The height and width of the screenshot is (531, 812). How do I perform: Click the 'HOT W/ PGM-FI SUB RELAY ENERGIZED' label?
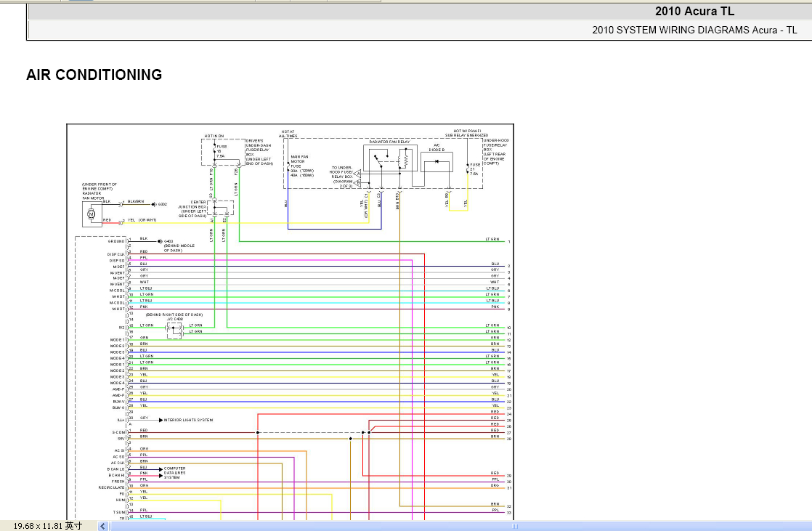pyautogui.click(x=466, y=133)
